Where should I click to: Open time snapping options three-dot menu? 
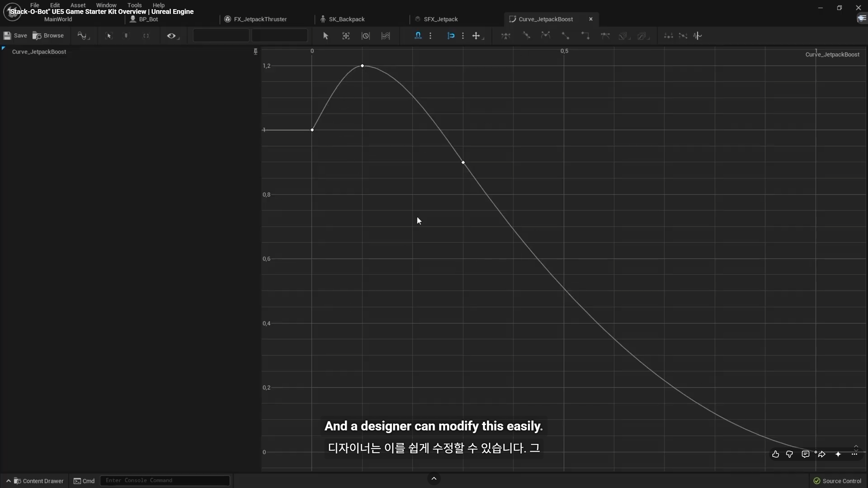coord(430,36)
